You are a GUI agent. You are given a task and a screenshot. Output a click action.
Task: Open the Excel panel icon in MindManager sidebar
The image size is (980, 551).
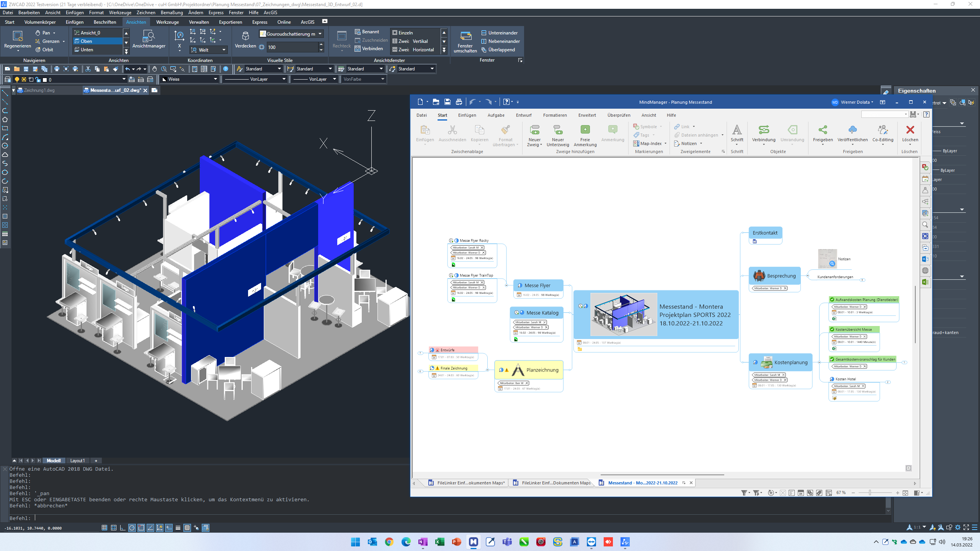tap(925, 282)
